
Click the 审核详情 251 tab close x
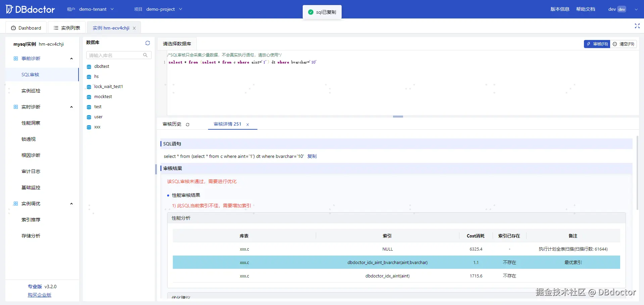pos(248,124)
